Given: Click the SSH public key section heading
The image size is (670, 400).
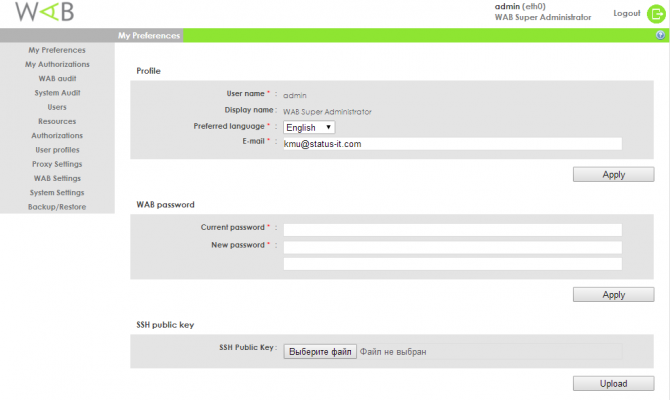Looking at the screenshot, I should click(165, 325).
